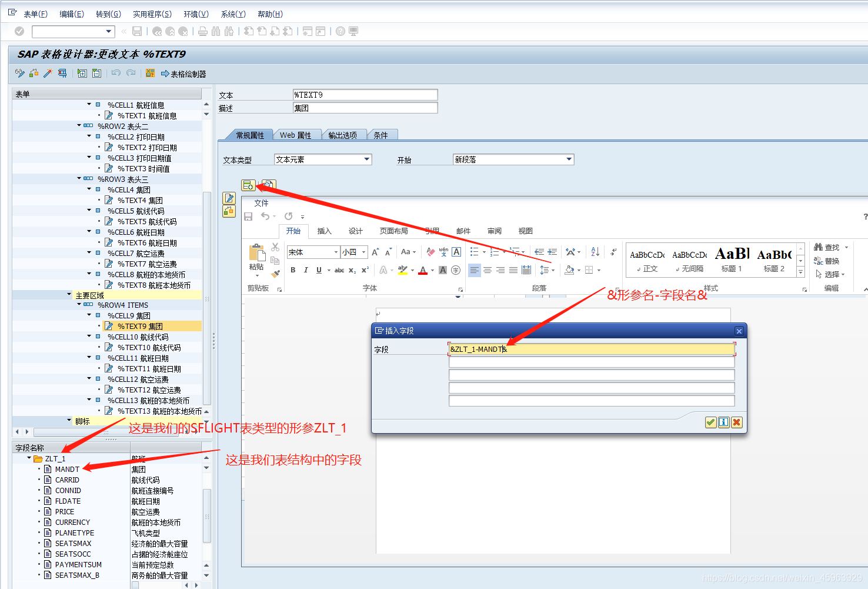Toggle bold formatting

coord(293,270)
